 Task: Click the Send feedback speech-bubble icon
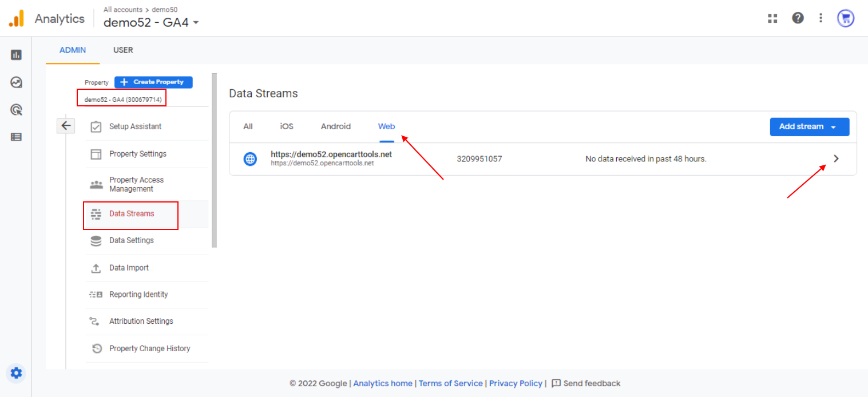coord(556,383)
